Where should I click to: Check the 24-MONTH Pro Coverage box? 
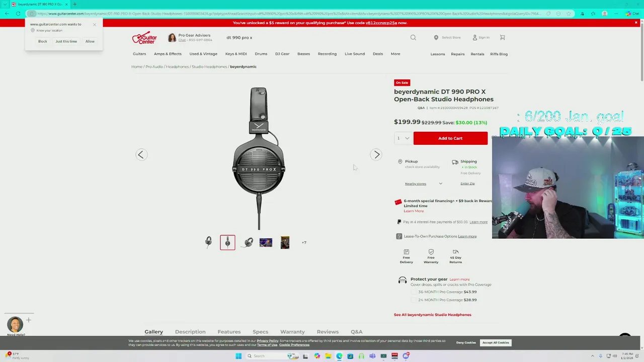414,300
